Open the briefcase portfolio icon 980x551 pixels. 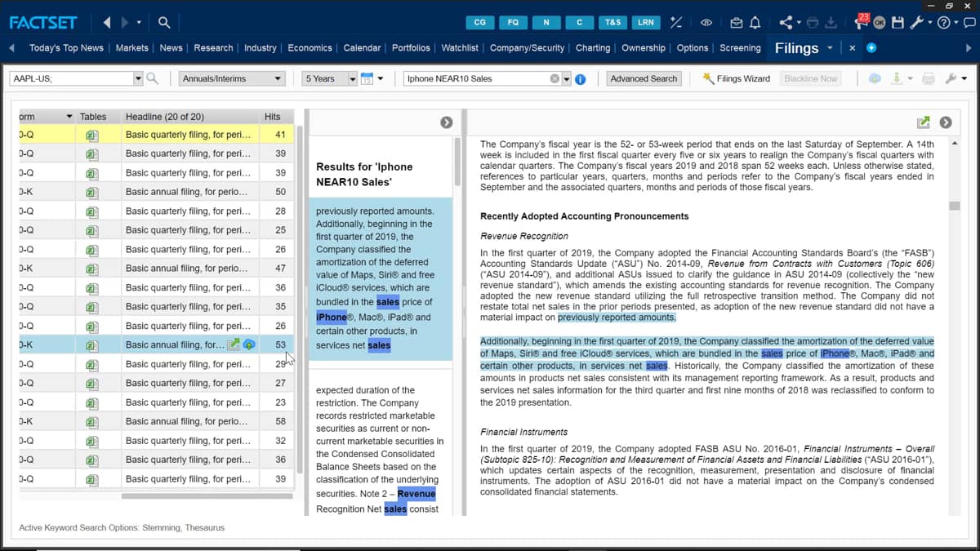coord(737,23)
